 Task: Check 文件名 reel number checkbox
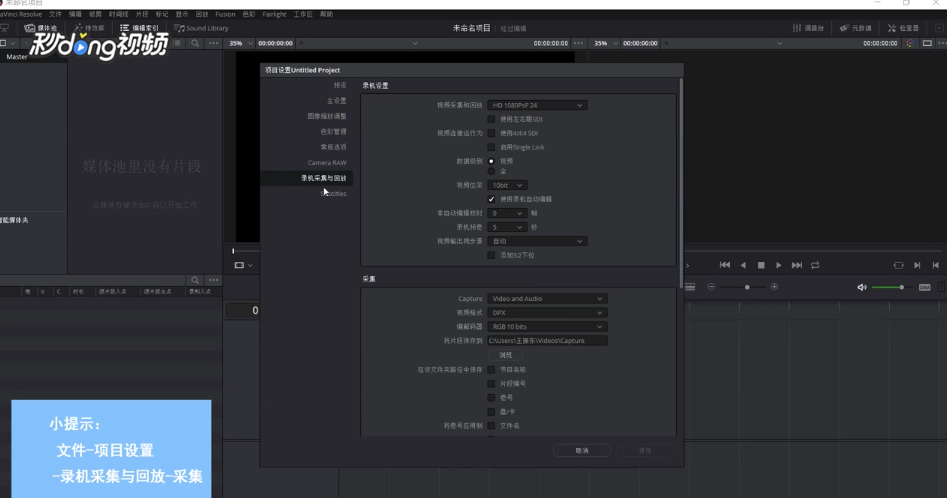[491, 426]
